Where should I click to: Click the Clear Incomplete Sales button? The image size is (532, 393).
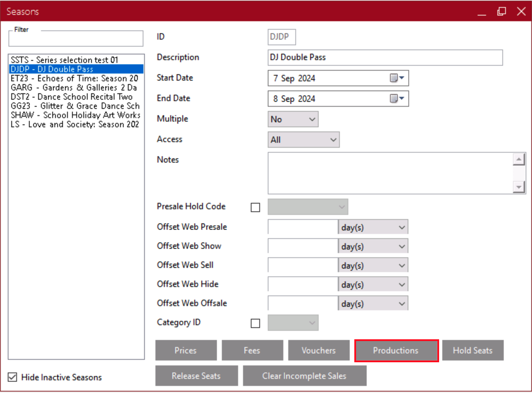click(x=305, y=376)
